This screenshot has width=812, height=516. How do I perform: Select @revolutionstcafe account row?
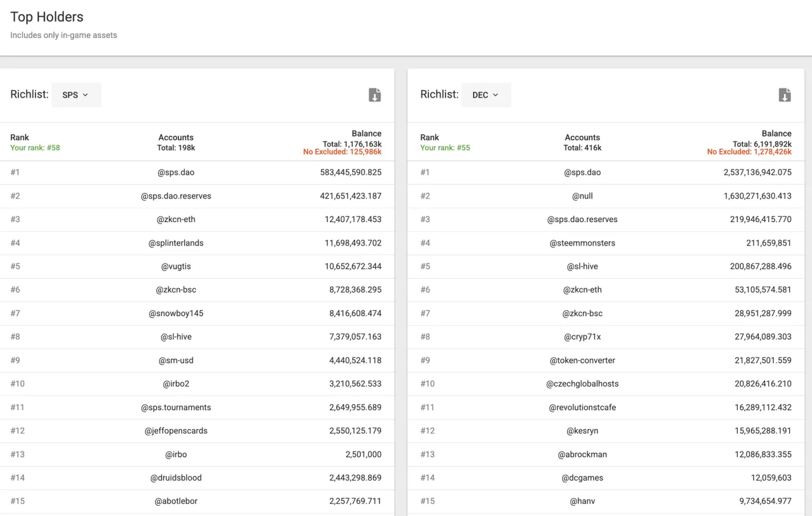point(606,407)
